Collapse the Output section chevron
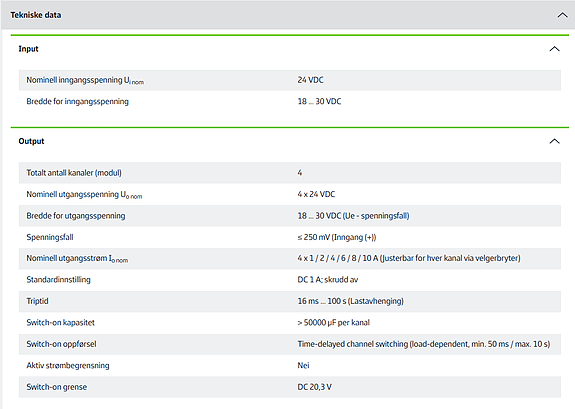Image resolution: width=575 pixels, height=409 pixels. pos(554,141)
